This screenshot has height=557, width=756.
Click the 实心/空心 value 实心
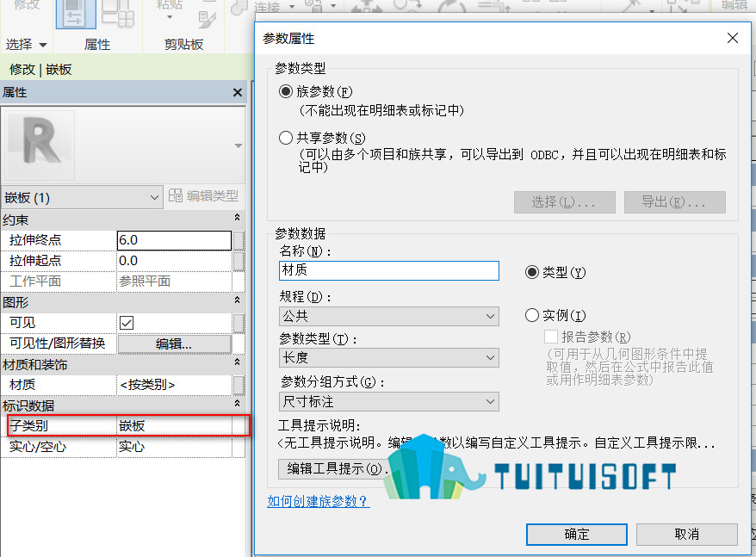[174, 447]
